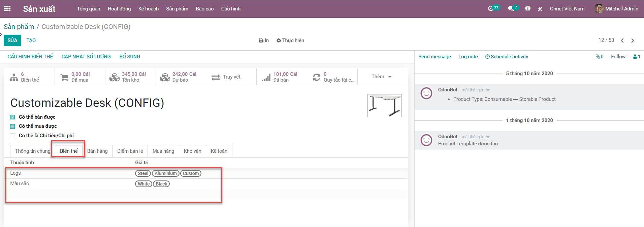Expand the Thêm dropdown in stat buttons
Viewport: 644px width, 227px height.
pyautogui.click(x=382, y=77)
